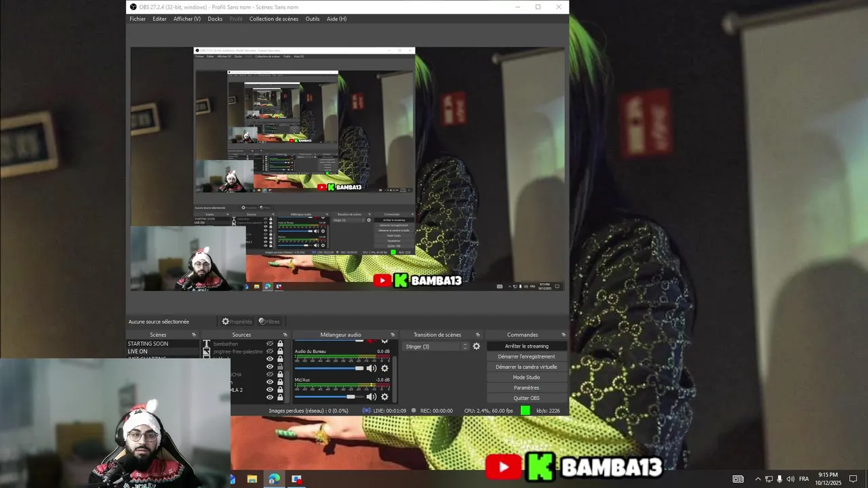The width and height of the screenshot is (868, 488).
Task: Open the Aide (H) menu
Action: (x=336, y=19)
